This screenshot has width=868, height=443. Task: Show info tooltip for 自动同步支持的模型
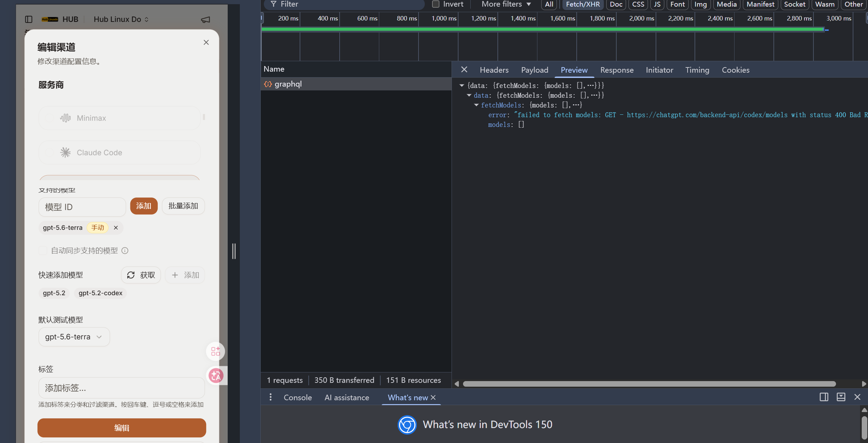[125, 251]
